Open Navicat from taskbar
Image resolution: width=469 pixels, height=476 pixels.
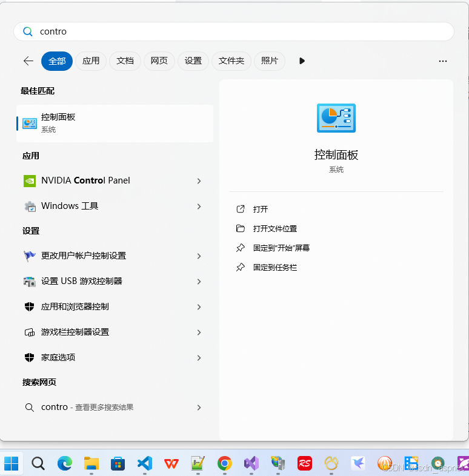[x=331, y=463]
